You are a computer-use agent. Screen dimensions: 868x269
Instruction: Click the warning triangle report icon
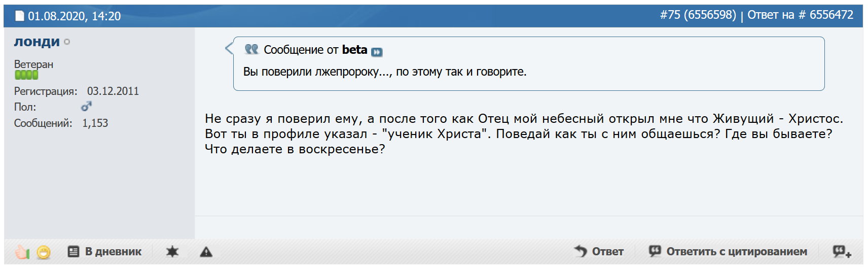206,251
